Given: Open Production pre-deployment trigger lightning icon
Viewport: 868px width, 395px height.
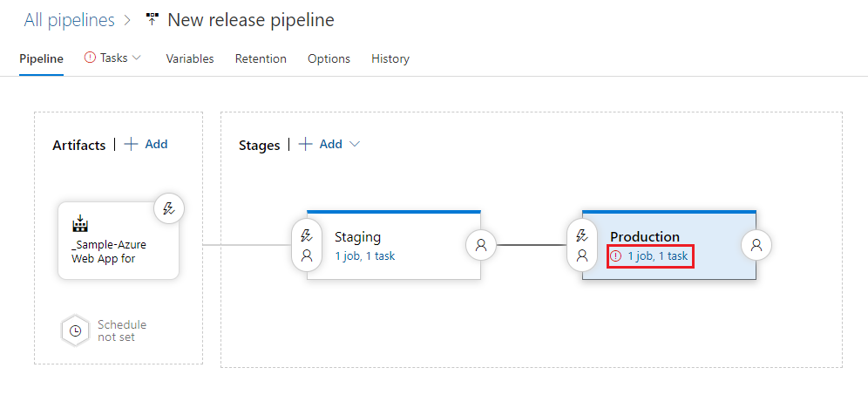Looking at the screenshot, I should point(582,235).
